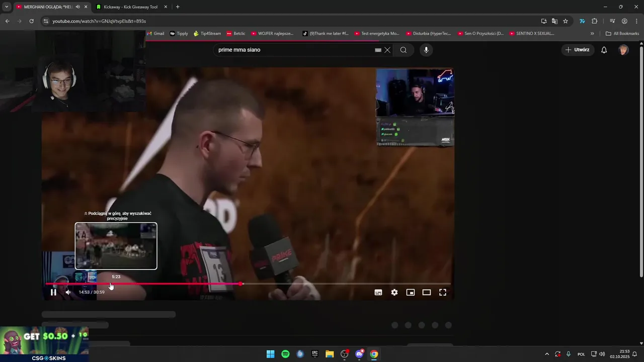This screenshot has width=644, height=362.
Task: Open the Test energetyka Mo... bookmark
Action: coord(376,34)
